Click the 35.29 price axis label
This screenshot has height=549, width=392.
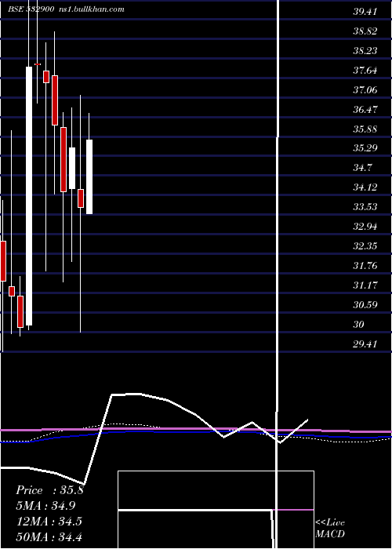(365, 148)
